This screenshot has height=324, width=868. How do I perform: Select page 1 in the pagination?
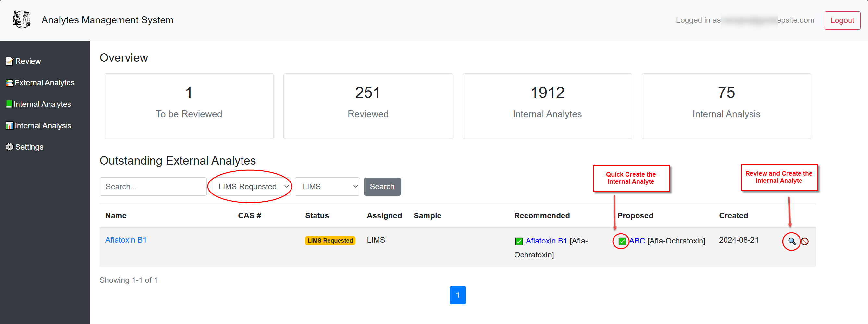457,295
